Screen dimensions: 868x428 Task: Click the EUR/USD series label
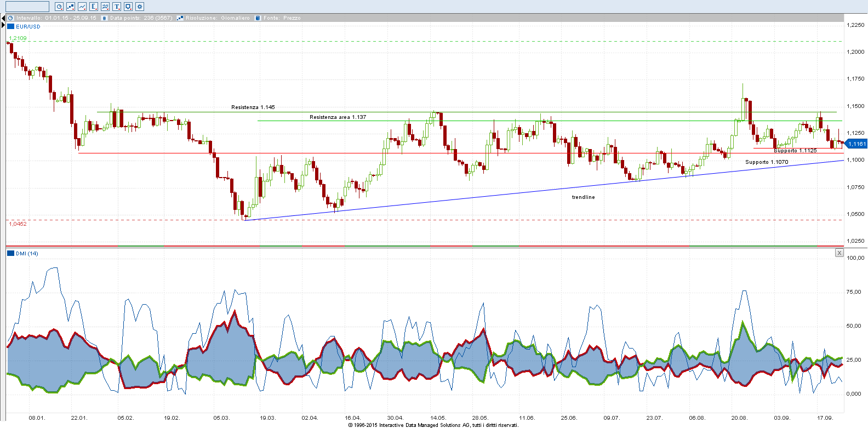click(x=28, y=26)
